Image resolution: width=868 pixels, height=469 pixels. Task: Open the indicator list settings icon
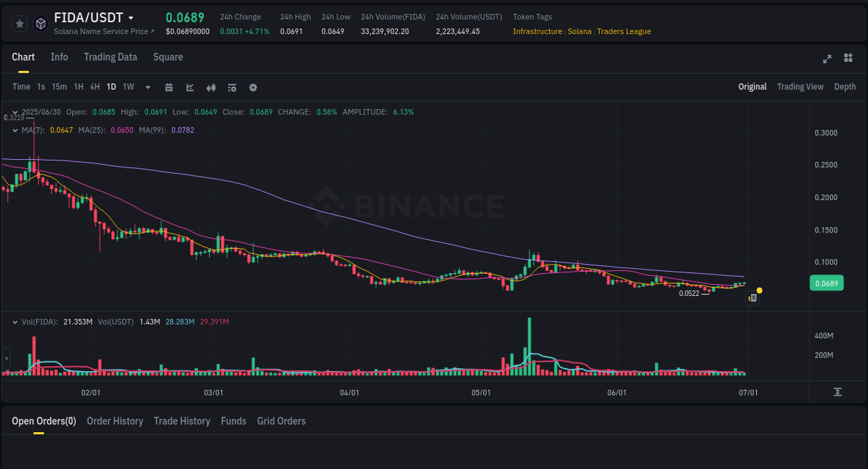[x=231, y=87]
